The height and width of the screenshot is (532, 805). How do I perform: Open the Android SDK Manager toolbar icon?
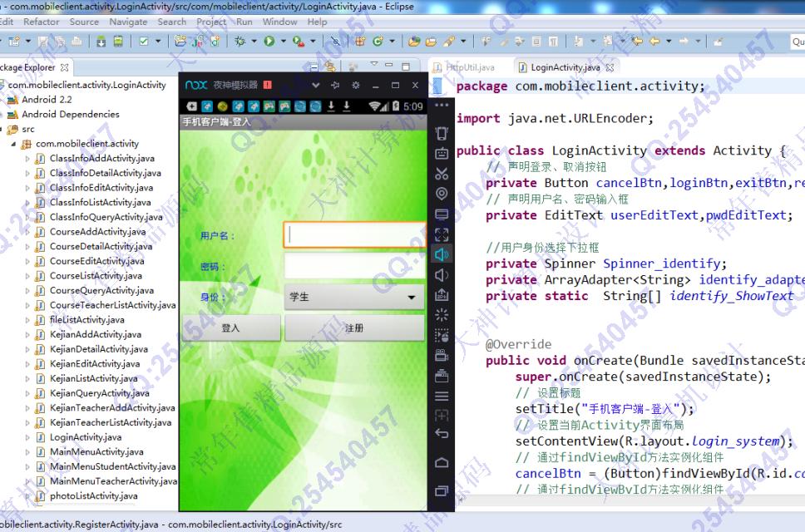click(101, 41)
